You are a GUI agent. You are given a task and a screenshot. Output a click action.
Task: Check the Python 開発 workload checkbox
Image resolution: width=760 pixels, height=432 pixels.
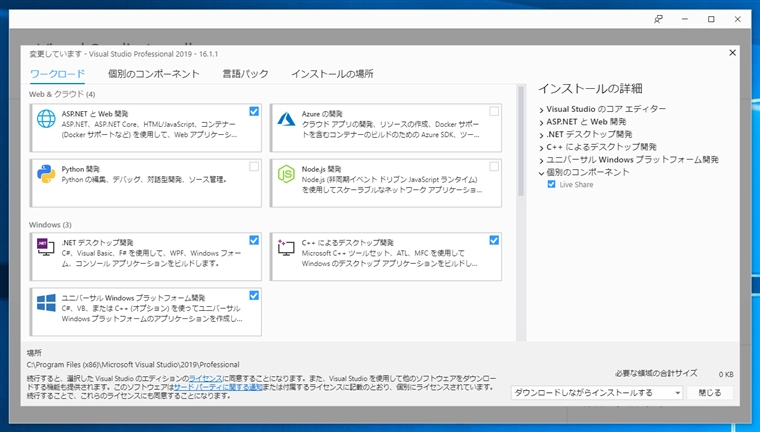tap(254, 167)
